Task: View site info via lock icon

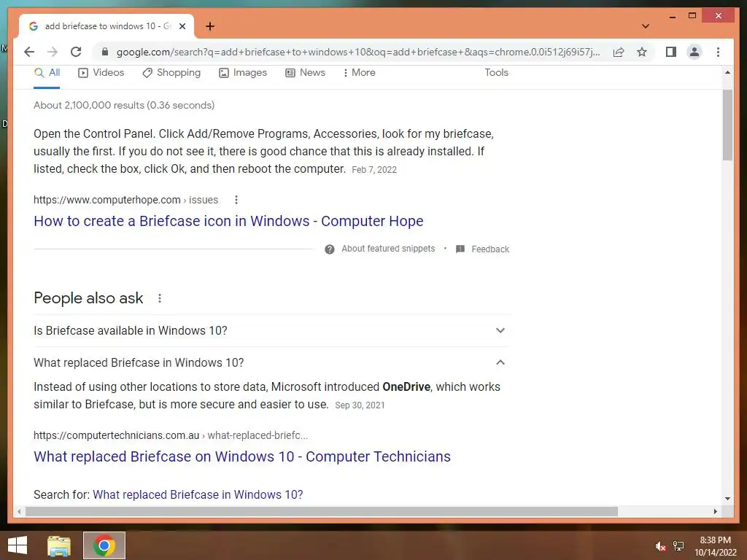Action: click(105, 52)
